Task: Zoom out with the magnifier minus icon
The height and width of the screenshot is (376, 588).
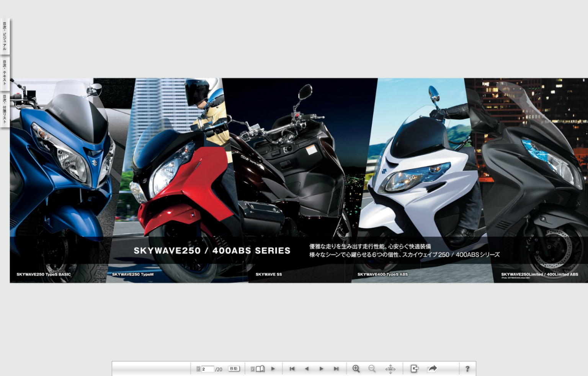Action: click(x=372, y=368)
